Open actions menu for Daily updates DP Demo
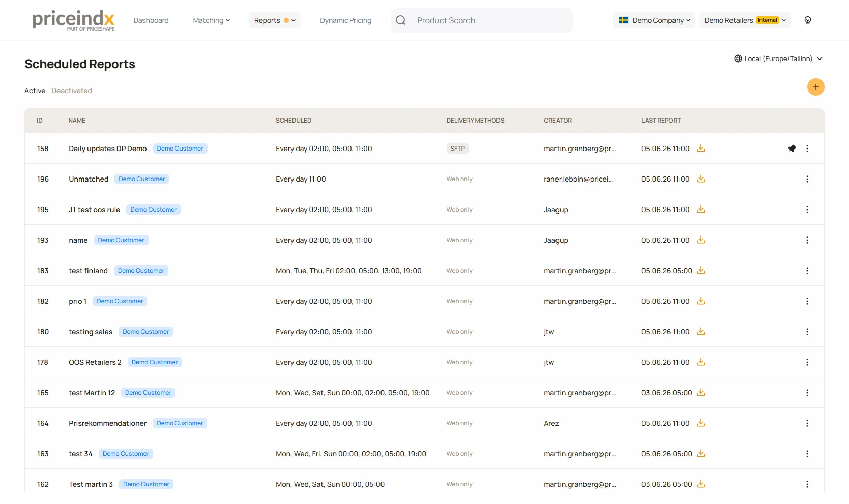 807,149
